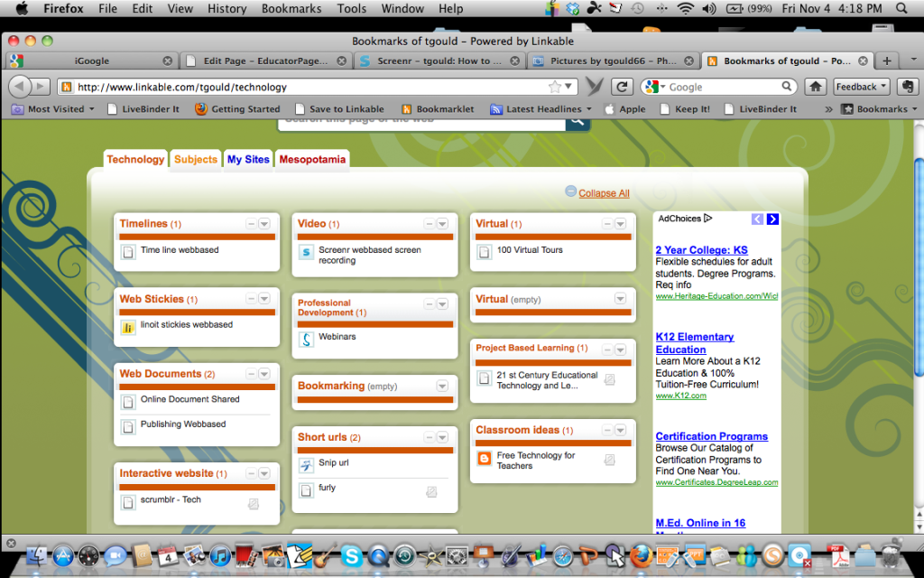Open Finder from the Dock

pyautogui.click(x=37, y=555)
